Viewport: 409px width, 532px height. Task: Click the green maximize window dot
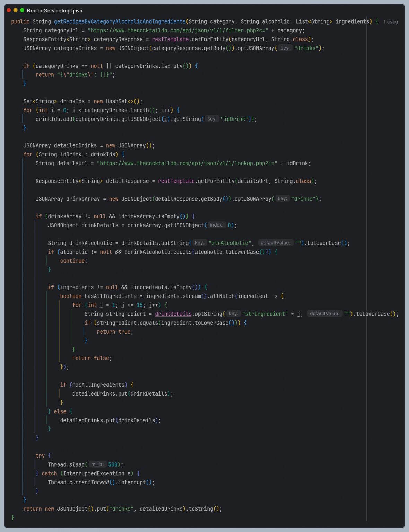(x=22, y=10)
